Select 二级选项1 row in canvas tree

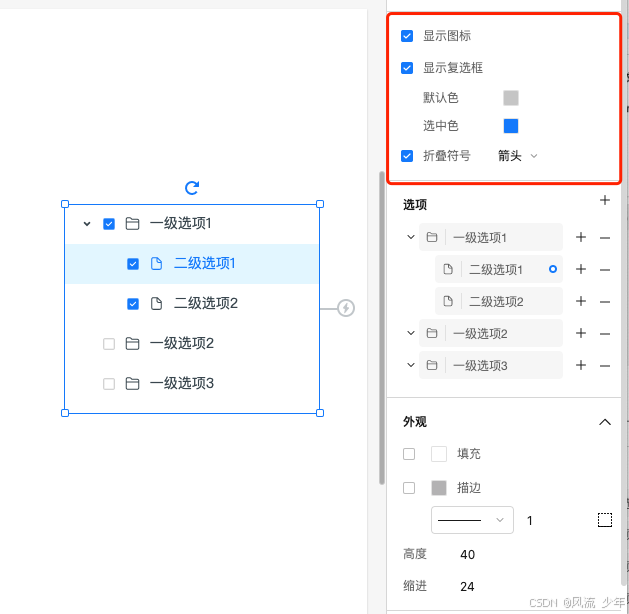tap(192, 264)
